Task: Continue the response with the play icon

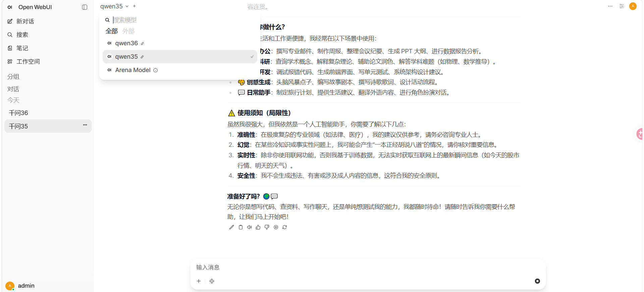Action: [x=276, y=227]
